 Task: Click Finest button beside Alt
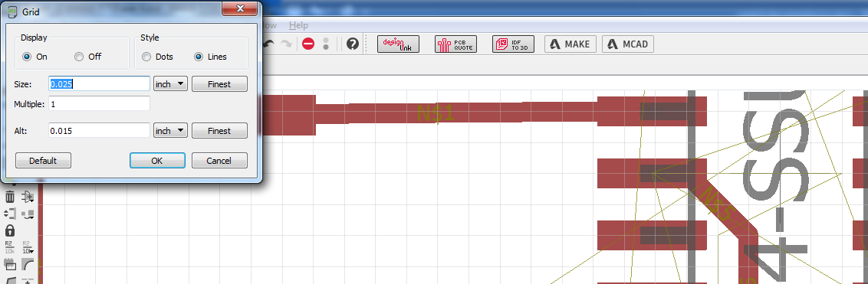click(x=219, y=131)
